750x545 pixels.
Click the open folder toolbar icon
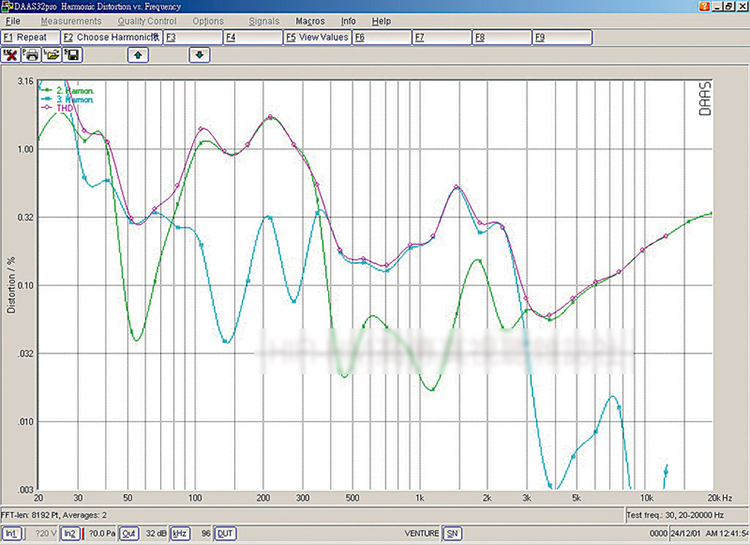pos(52,55)
